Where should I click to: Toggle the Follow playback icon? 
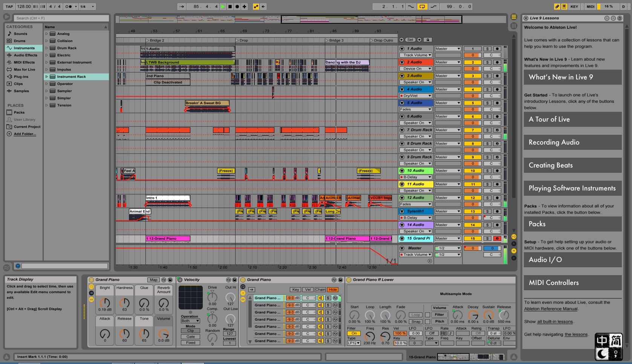(182, 6)
